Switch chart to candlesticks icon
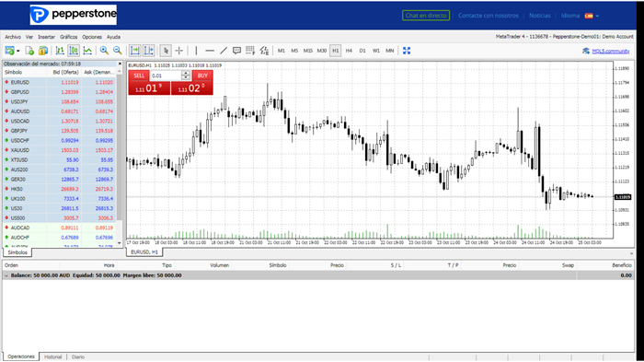 point(74,51)
